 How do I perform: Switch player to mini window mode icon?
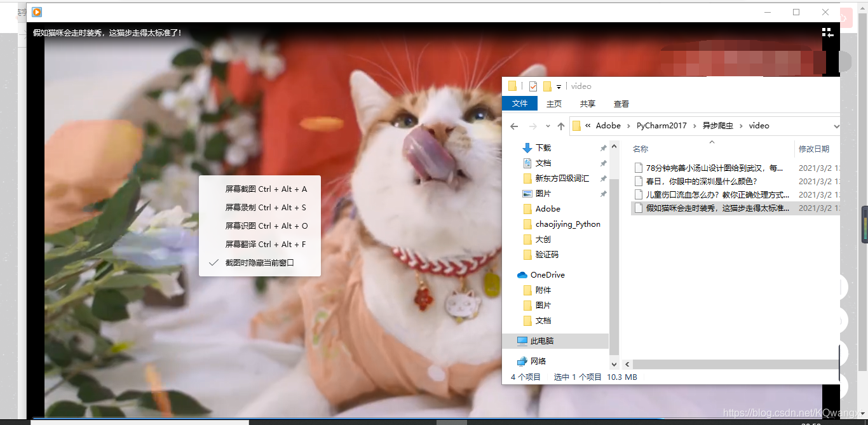(827, 32)
